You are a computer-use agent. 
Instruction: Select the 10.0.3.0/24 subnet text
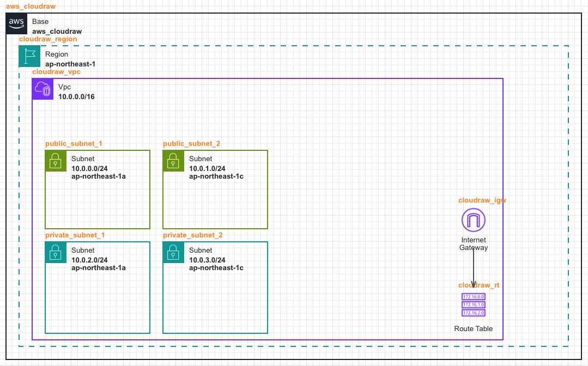click(x=207, y=260)
